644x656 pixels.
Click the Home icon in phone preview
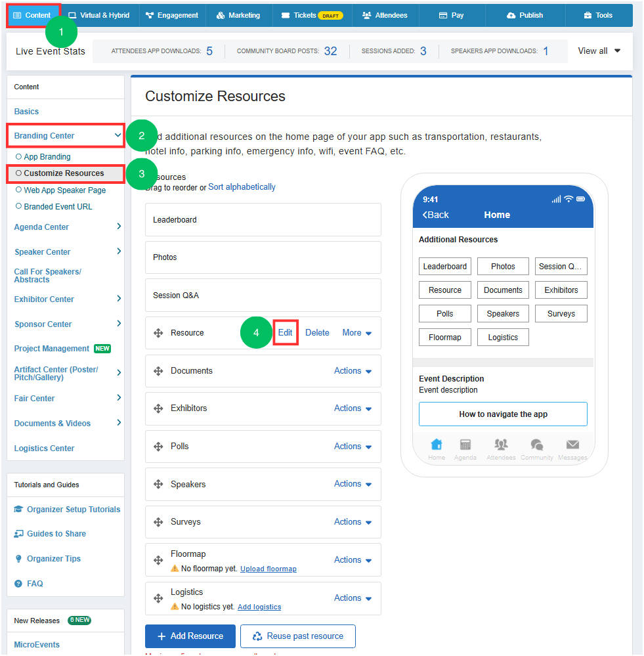point(437,445)
